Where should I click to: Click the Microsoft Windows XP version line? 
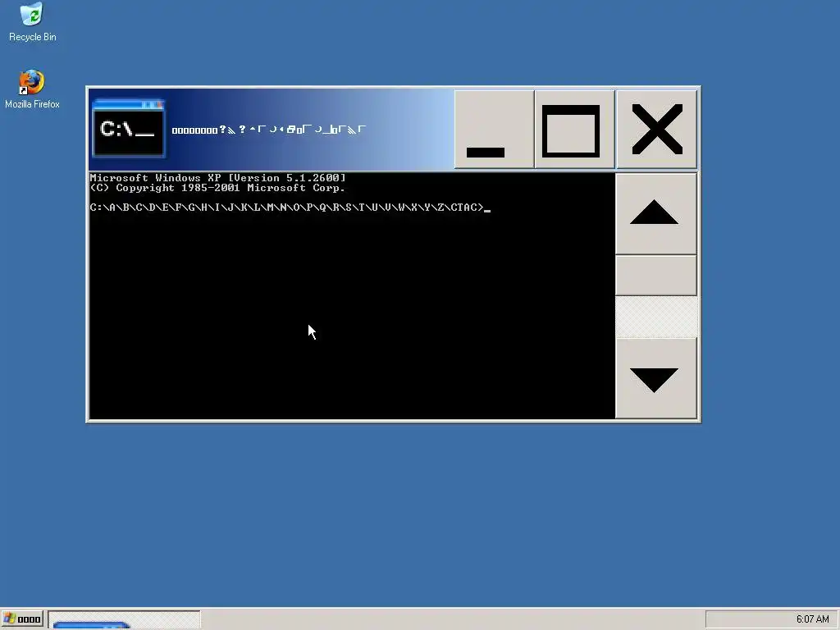218,178
